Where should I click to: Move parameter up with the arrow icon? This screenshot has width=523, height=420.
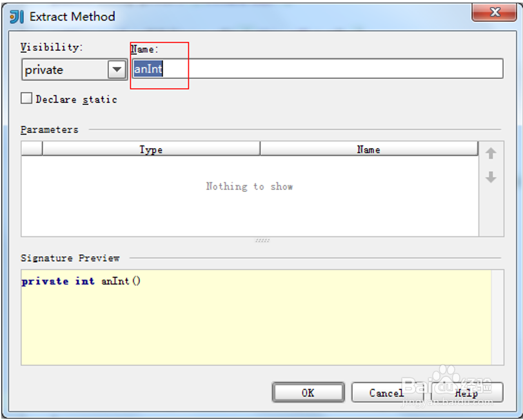[x=491, y=153]
